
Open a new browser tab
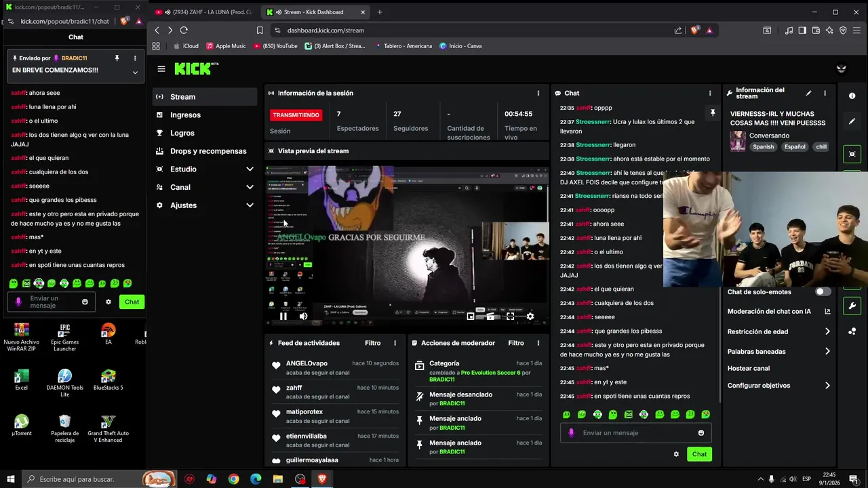point(379,12)
